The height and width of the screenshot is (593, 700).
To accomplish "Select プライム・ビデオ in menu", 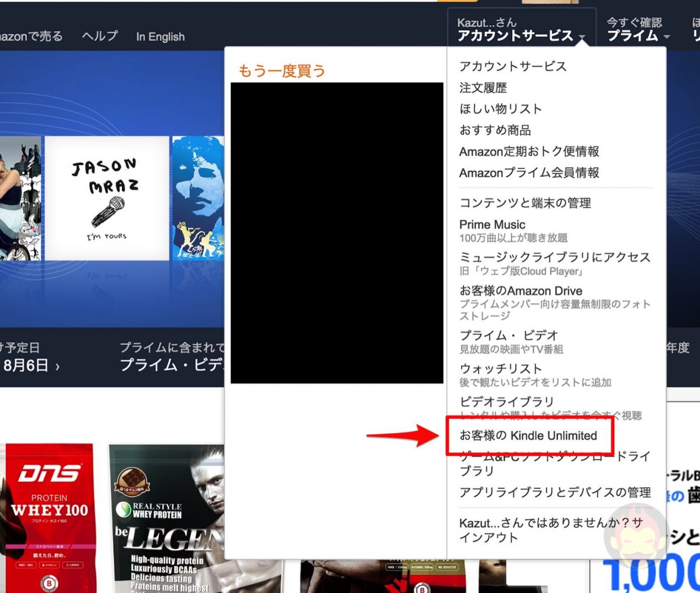I will pos(509,336).
